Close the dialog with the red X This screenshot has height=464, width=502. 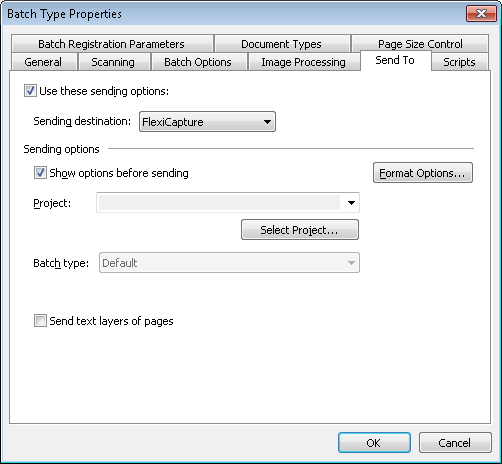pos(481,14)
